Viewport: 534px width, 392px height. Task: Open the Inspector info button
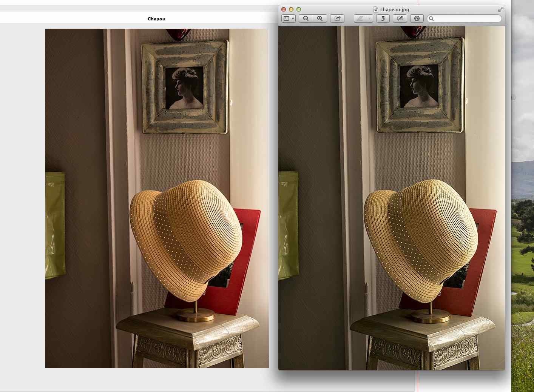click(x=417, y=18)
